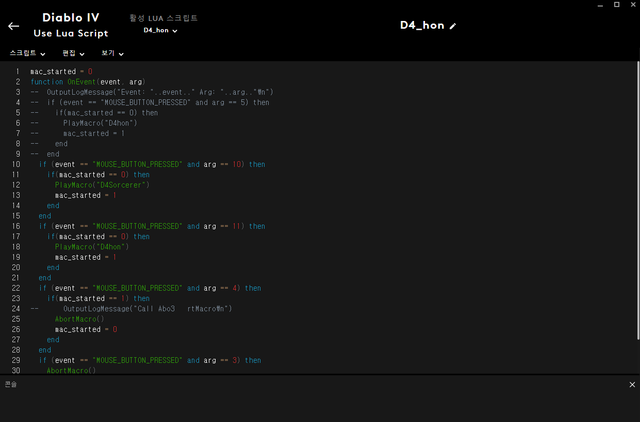Image resolution: width=640 pixels, height=422 pixels.
Task: Close the console panel
Action: 632,384
